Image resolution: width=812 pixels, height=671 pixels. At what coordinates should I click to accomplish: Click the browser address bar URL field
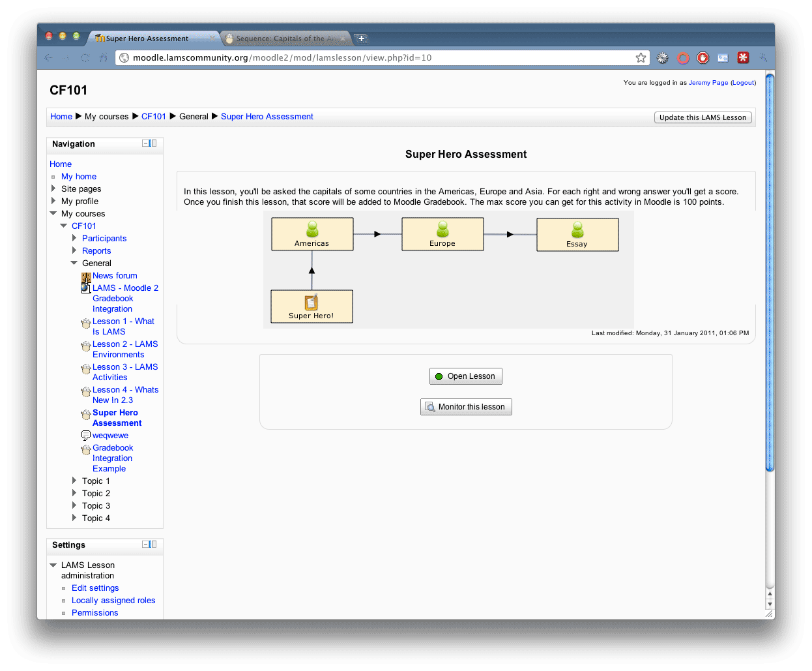(378, 58)
